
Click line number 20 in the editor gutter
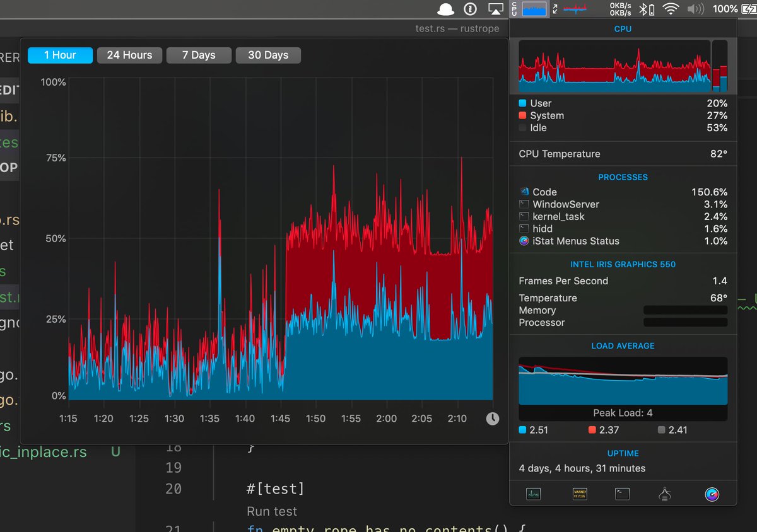173,489
